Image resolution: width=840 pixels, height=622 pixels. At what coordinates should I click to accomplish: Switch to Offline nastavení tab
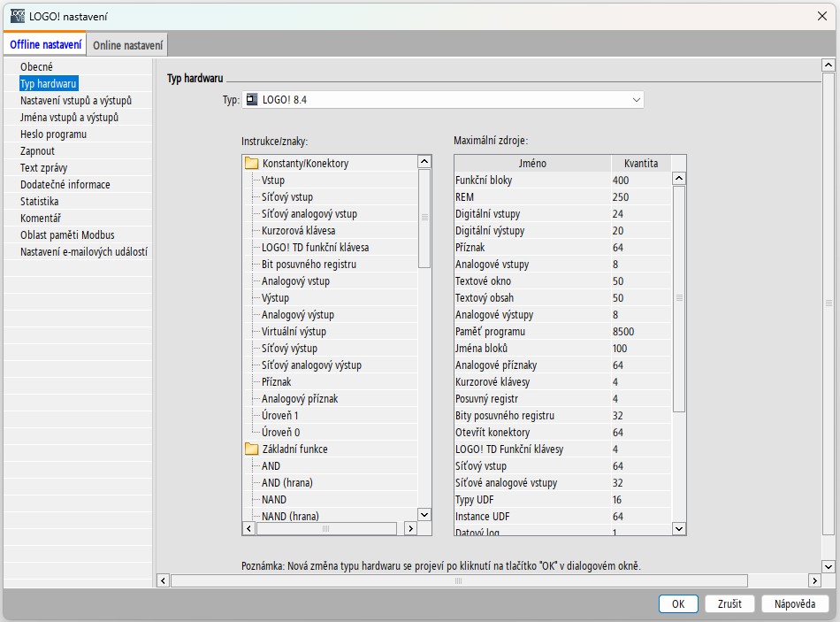click(x=45, y=45)
